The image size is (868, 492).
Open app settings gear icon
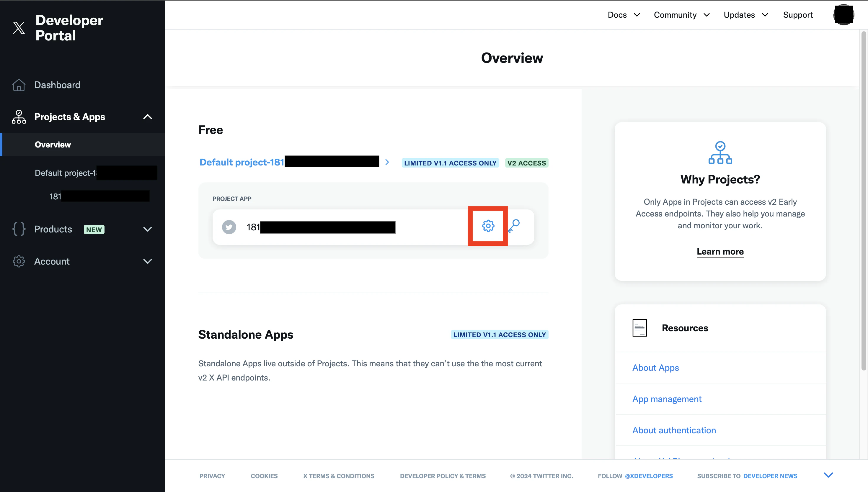(488, 226)
